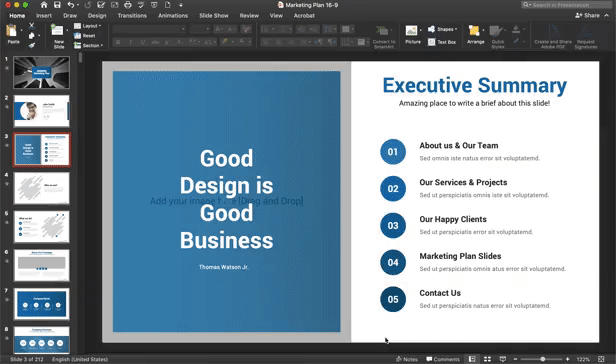Activate the Format Painter brush icon
616x364 pixels.
click(32, 45)
